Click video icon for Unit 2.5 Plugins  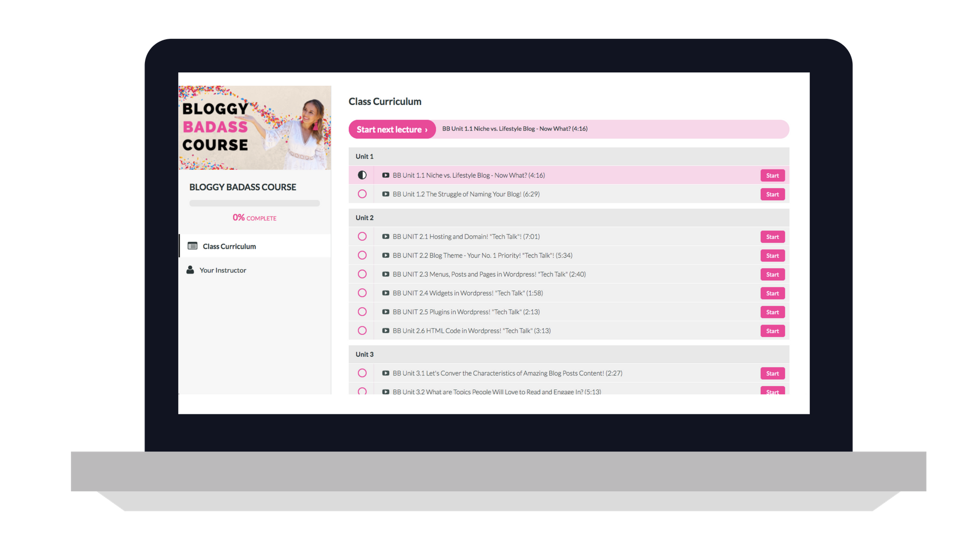(386, 312)
